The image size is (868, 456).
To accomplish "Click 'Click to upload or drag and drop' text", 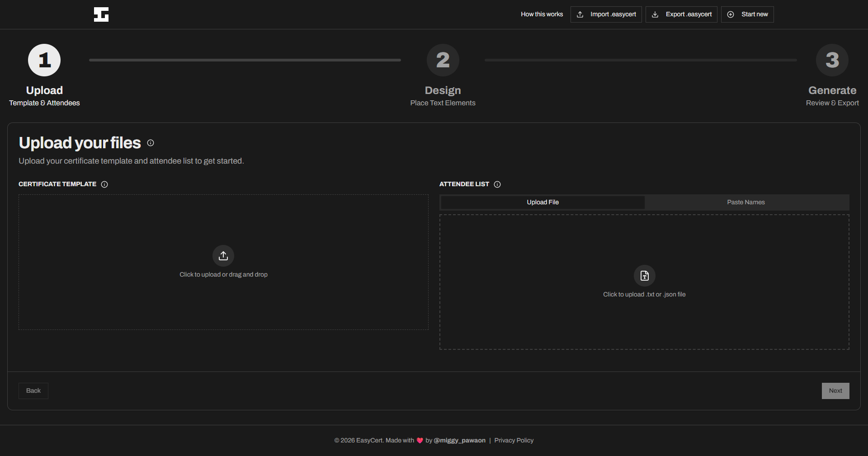I will (x=223, y=275).
